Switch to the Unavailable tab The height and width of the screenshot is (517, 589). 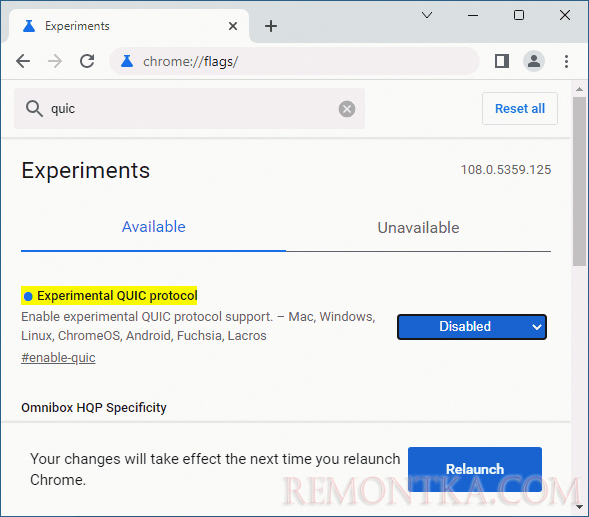coord(418,228)
